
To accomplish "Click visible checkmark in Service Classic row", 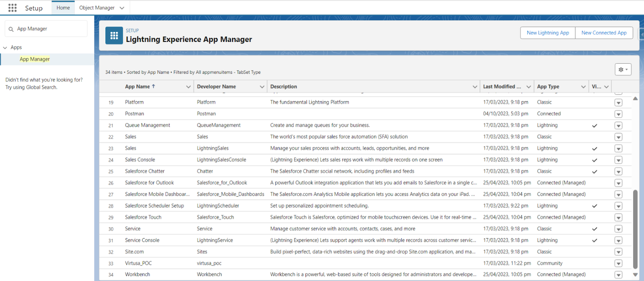I will [594, 229].
